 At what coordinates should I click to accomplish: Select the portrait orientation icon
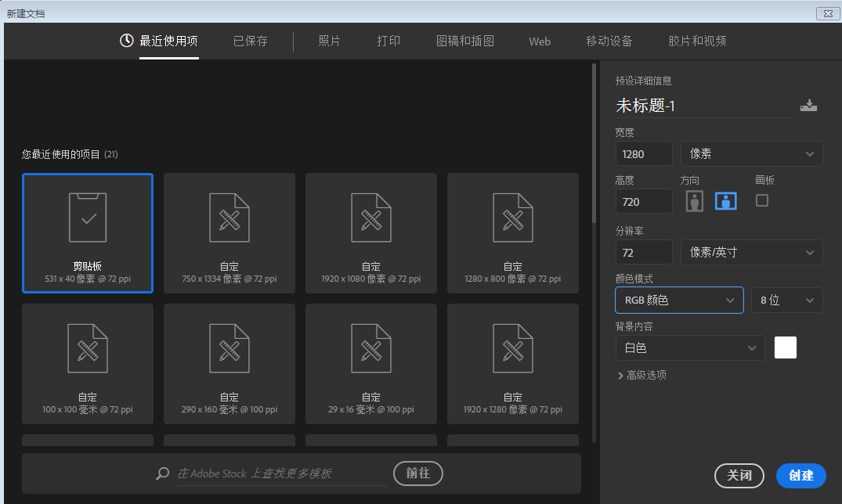click(x=694, y=200)
